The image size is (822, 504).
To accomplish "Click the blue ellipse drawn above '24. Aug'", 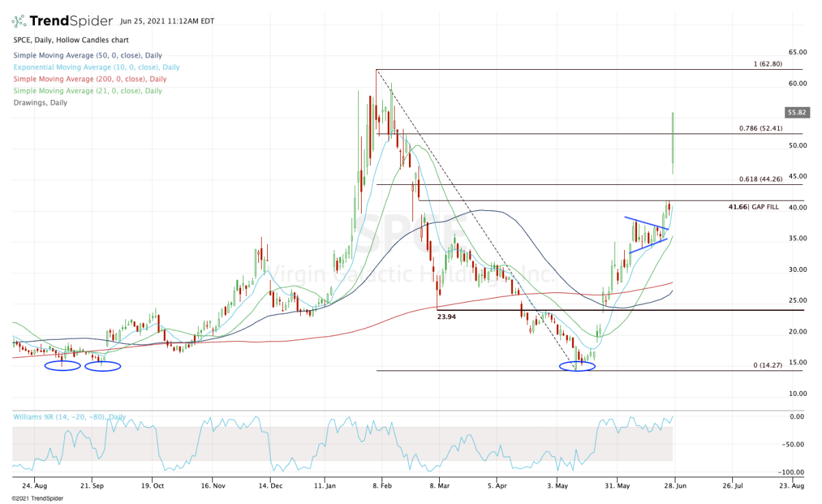I will pos(62,366).
